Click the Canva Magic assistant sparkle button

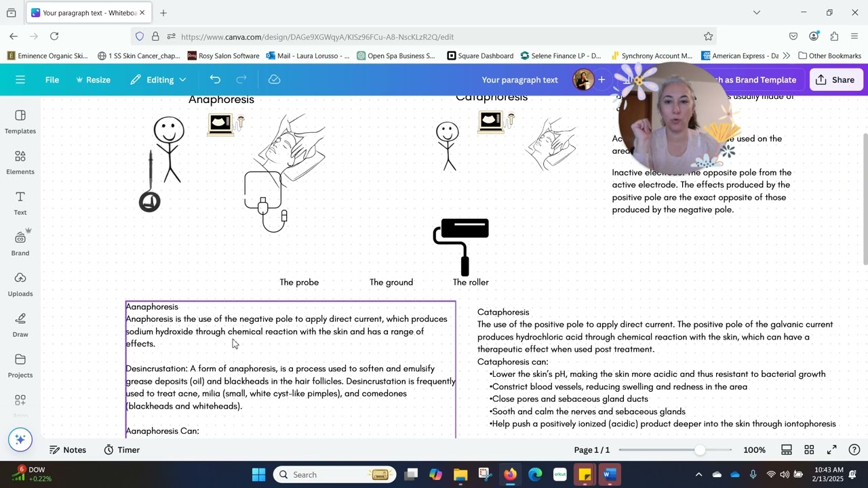(20, 439)
